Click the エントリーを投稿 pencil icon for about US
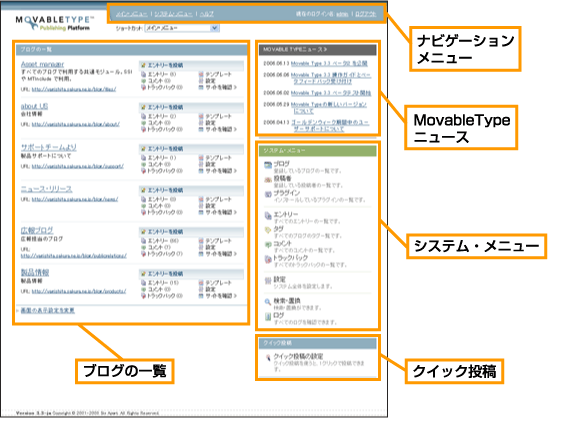 [144, 107]
